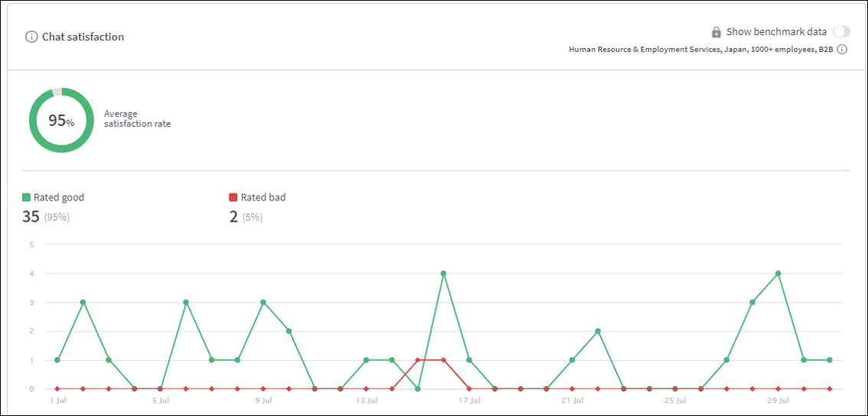Click the Chat satisfaction panel title
868x416 pixels.
click(x=83, y=37)
